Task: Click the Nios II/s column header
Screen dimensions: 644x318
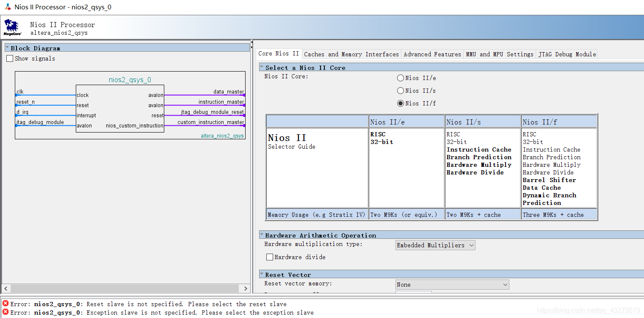Action: (483, 122)
